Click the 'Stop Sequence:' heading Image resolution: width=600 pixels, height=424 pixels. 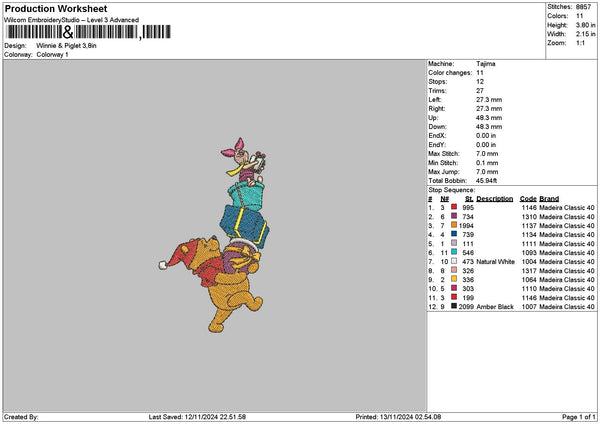(452, 190)
